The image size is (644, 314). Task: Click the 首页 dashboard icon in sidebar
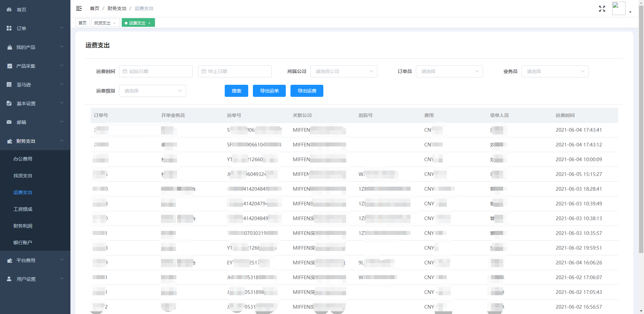[x=9, y=10]
